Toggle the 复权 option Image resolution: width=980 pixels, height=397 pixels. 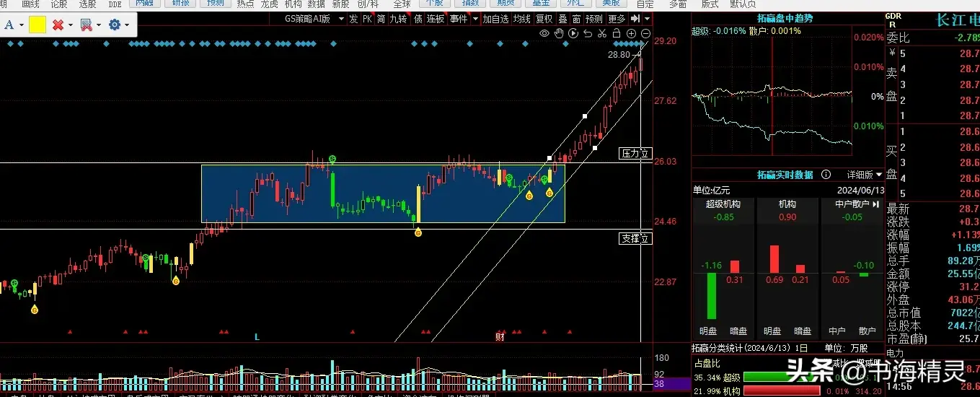click(544, 19)
